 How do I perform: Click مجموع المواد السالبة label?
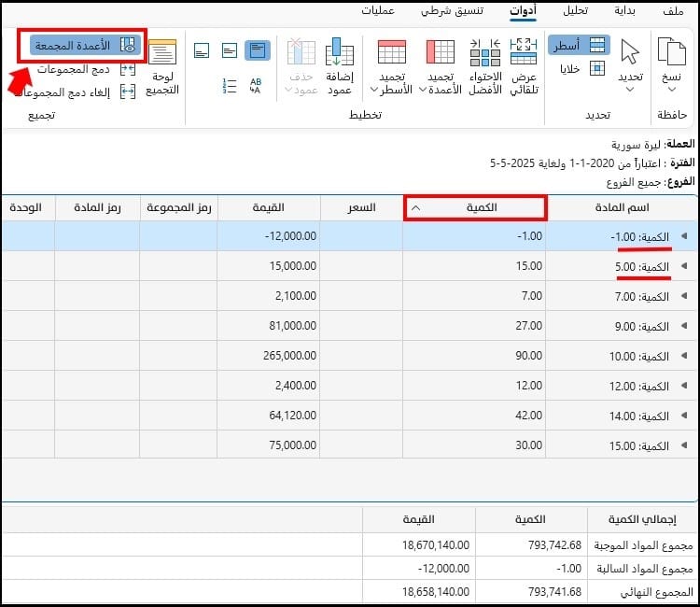(x=645, y=569)
